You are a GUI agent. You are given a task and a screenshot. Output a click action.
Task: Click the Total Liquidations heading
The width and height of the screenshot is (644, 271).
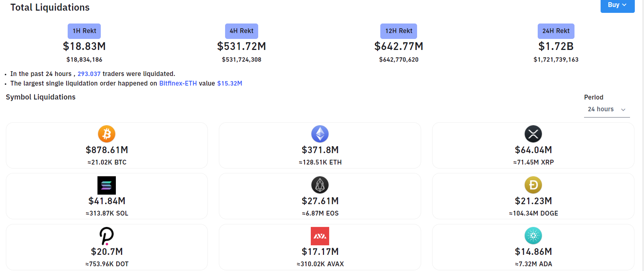click(x=50, y=7)
